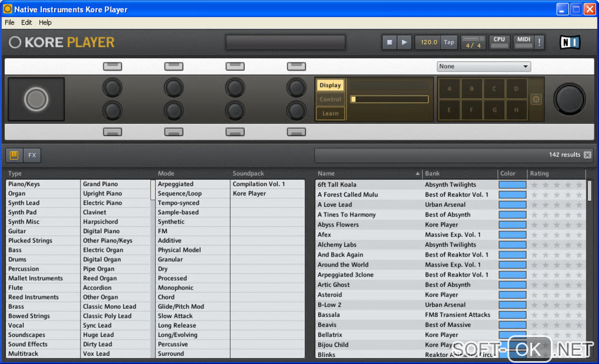
Task: Click the NI logo icon
Action: coord(570,42)
